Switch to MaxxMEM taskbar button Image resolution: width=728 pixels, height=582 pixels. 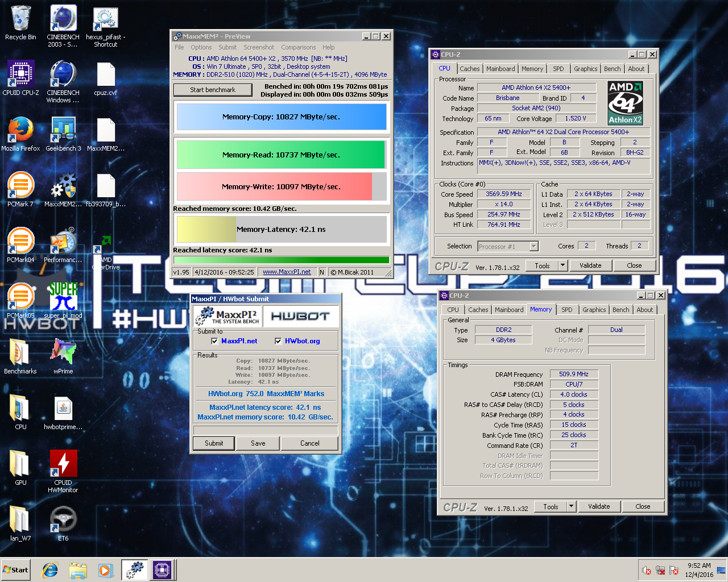pyautogui.click(x=135, y=570)
